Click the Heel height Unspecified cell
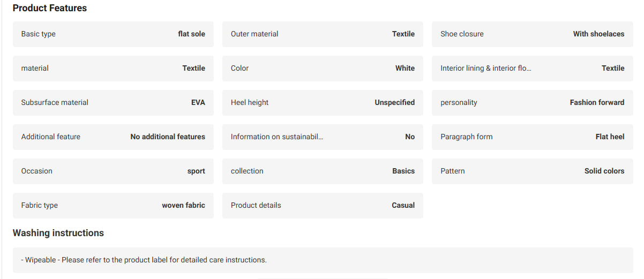This screenshot has width=644, height=279. point(323,102)
